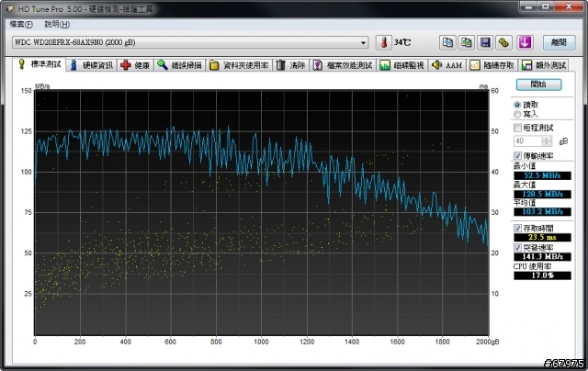Image resolution: width=588 pixels, height=371 pixels.
Task: Toggle the 存取時間 checkbox
Action: [x=517, y=228]
